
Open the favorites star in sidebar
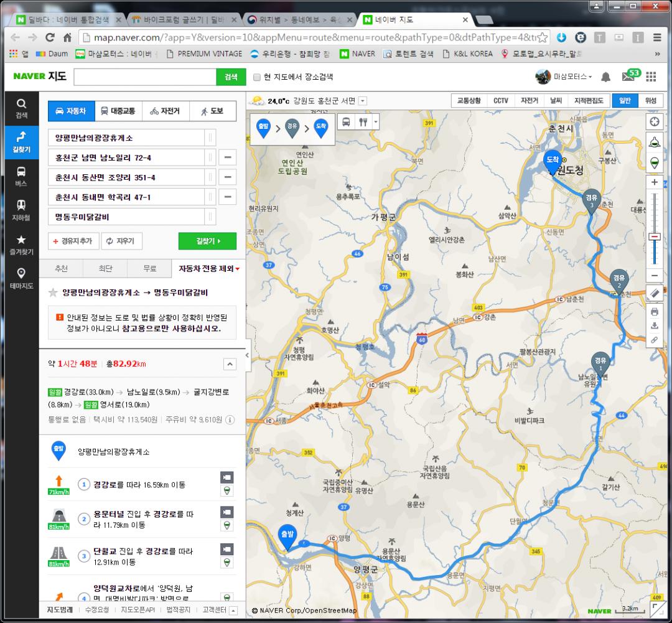pos(21,243)
